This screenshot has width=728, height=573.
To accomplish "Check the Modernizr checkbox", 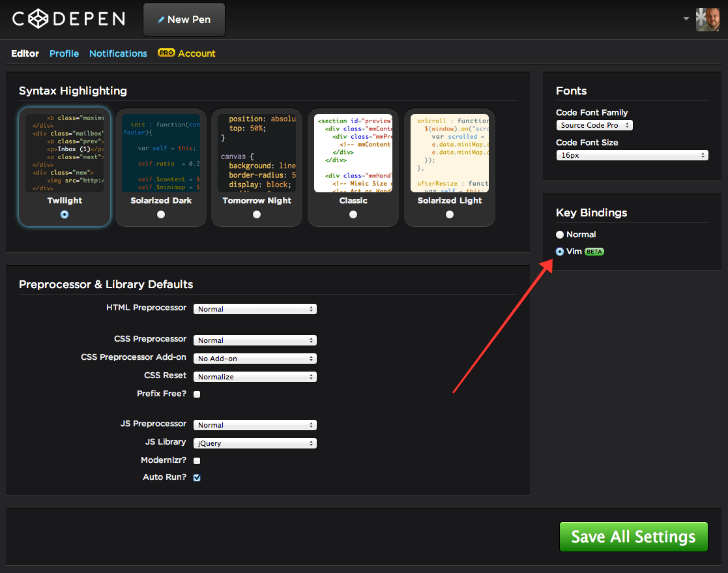I will pyautogui.click(x=197, y=460).
